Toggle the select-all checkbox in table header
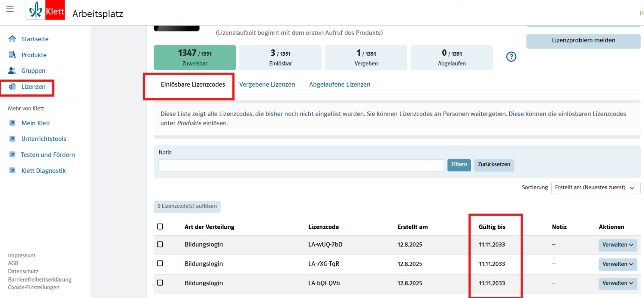Screen dimensions: 644x298 [x=160, y=227]
